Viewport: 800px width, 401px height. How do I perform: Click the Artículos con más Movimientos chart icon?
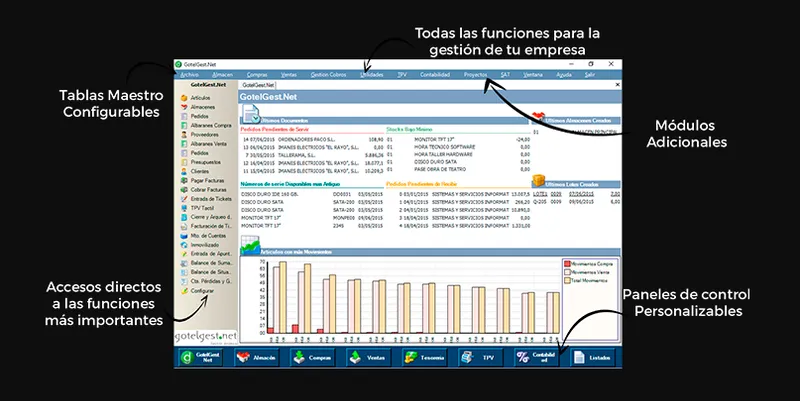251,245
